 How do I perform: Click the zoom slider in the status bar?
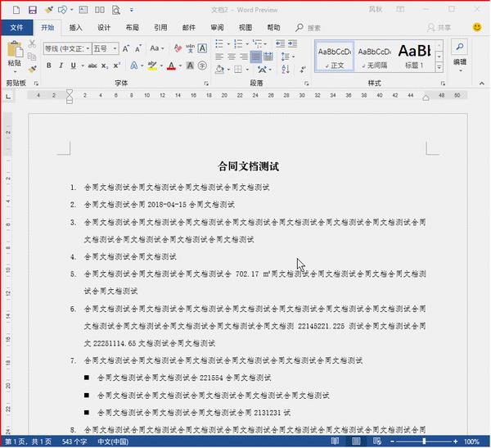pos(425,441)
